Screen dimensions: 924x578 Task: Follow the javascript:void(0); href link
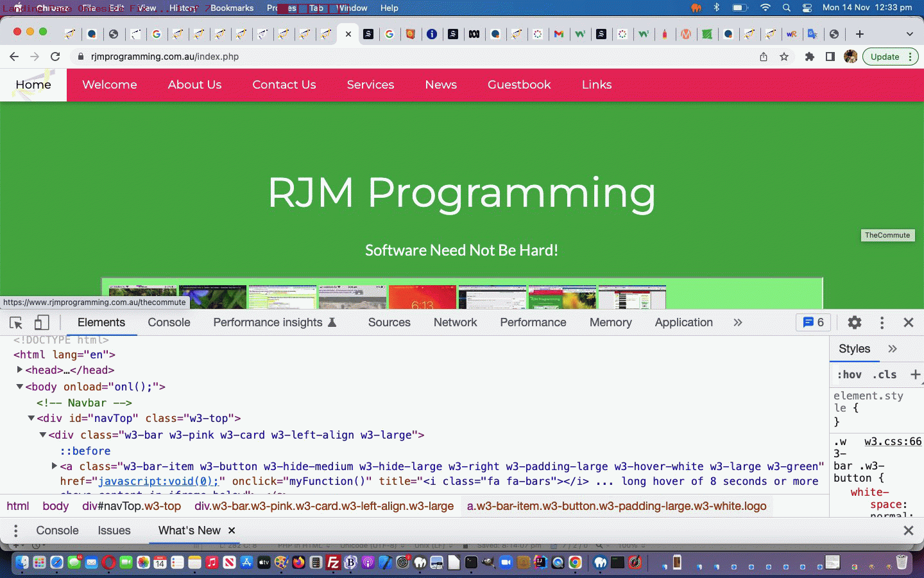pyautogui.click(x=158, y=481)
